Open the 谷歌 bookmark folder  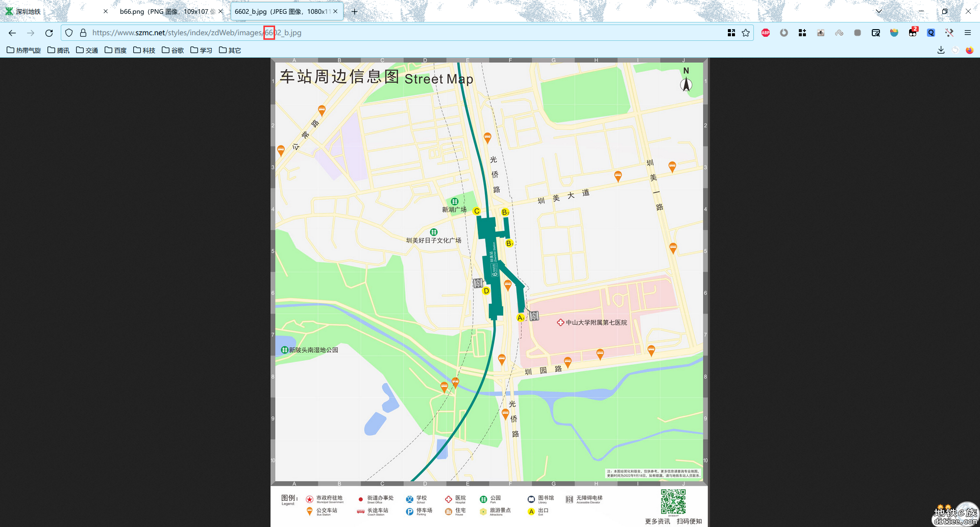click(173, 50)
